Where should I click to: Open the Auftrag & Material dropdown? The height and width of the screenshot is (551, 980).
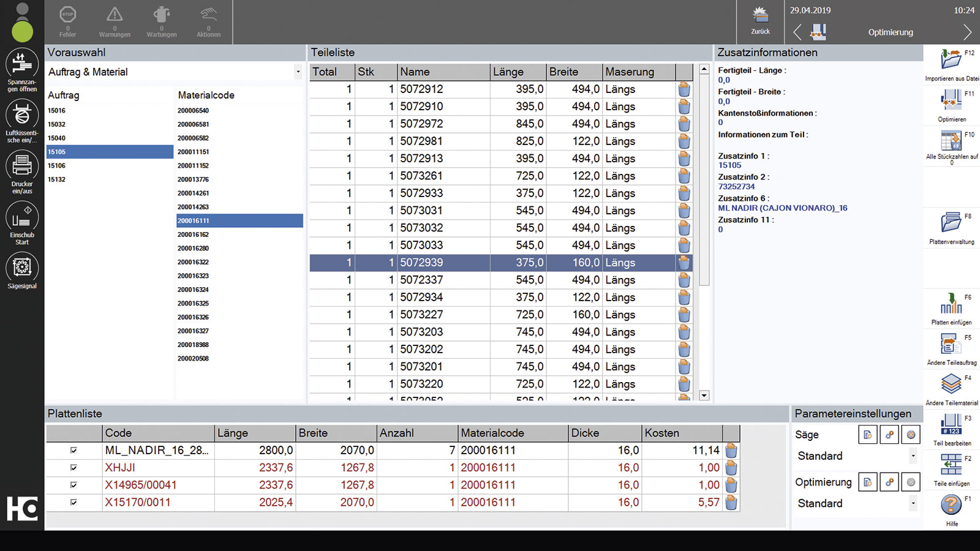(298, 72)
